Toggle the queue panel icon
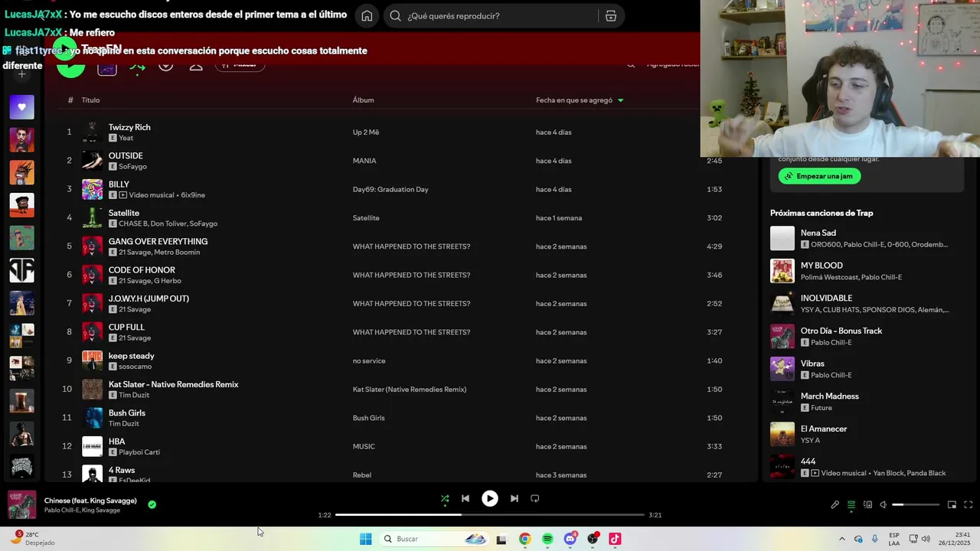This screenshot has width=980, height=551. 851,504
